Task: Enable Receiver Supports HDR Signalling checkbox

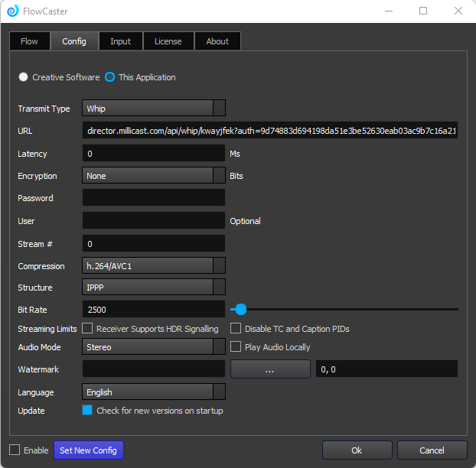Action: [87, 329]
